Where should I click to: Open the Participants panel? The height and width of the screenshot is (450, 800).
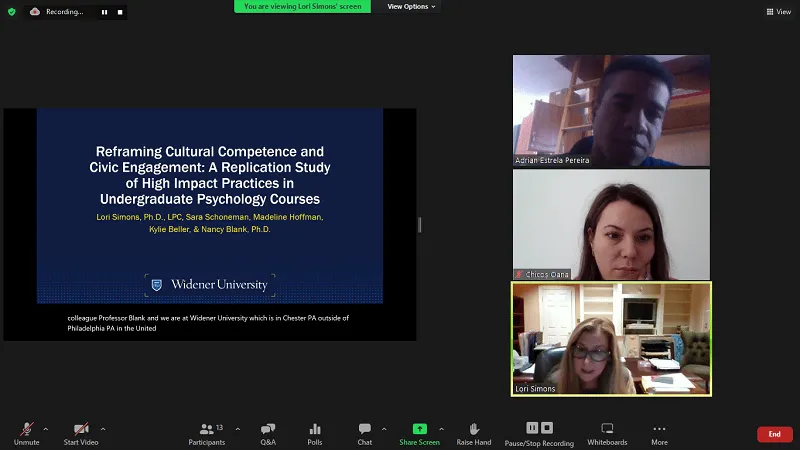[207, 432]
